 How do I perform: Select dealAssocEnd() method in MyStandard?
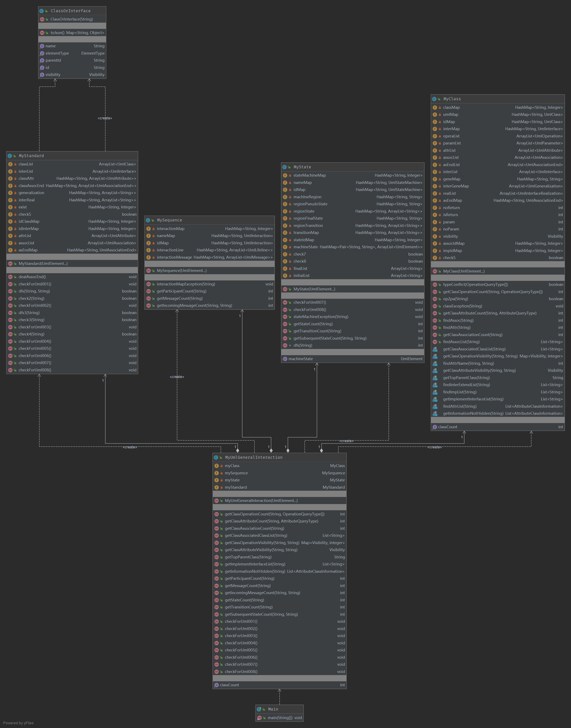point(32,277)
